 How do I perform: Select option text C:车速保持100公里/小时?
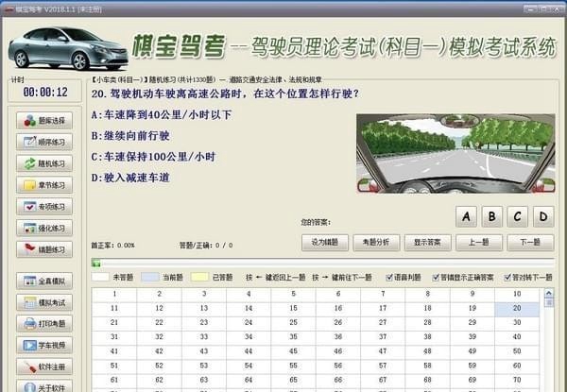(x=153, y=157)
